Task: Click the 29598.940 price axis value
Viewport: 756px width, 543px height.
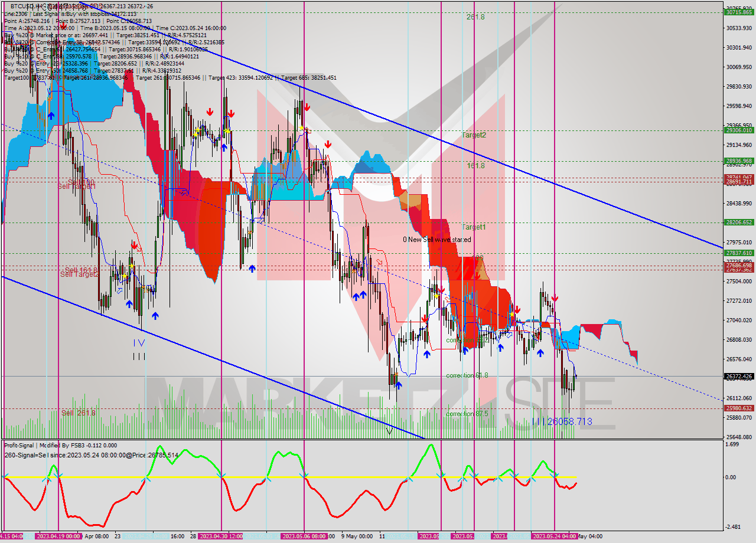Action: pyautogui.click(x=738, y=106)
